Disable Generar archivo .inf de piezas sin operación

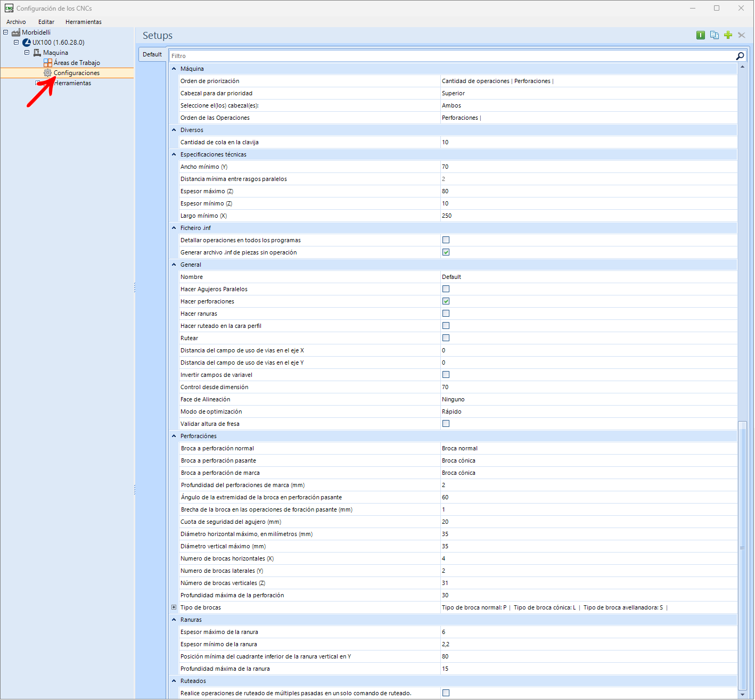[x=446, y=252]
